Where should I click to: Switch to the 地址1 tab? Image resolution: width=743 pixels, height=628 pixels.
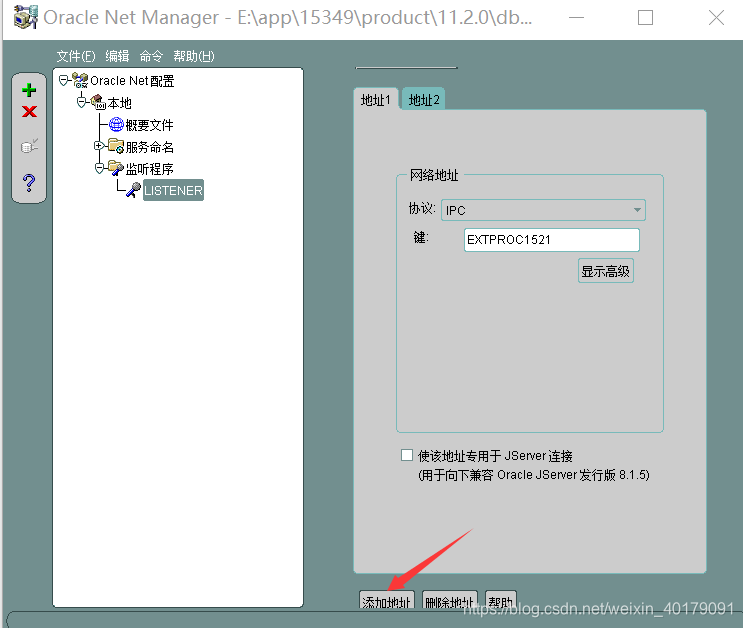coord(376,100)
